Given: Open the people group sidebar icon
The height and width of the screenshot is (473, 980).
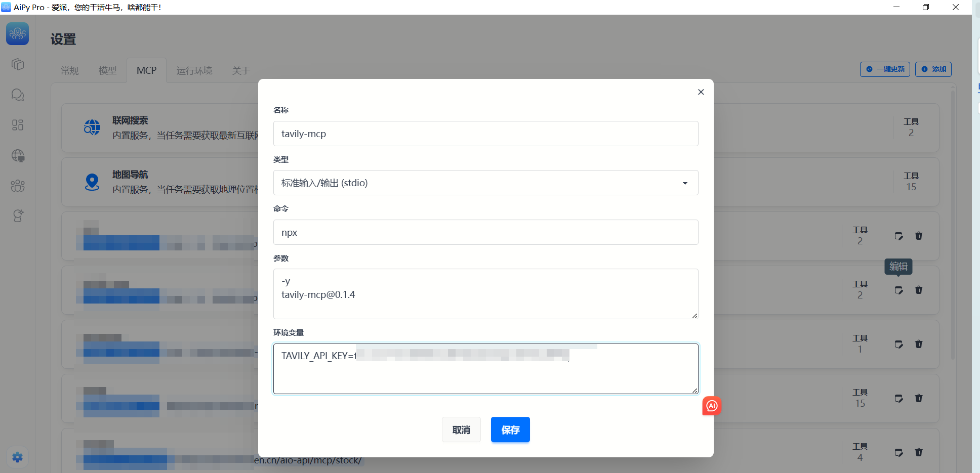Looking at the screenshot, I should [18, 186].
